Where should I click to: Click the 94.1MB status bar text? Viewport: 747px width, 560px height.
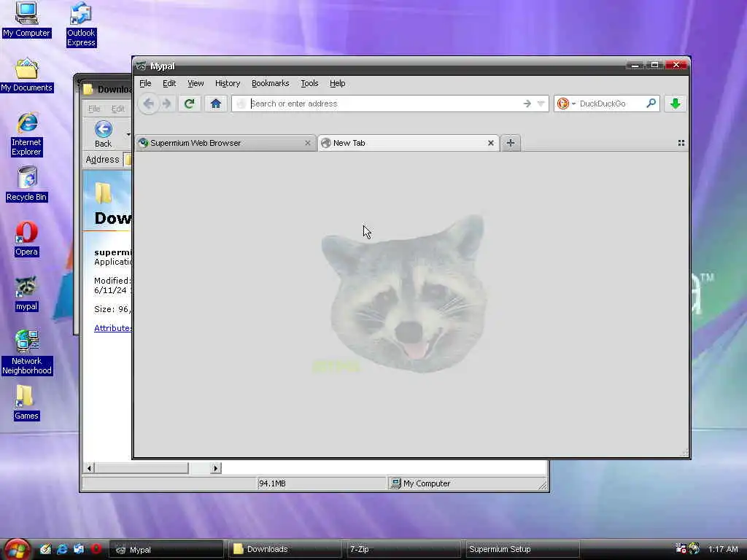[272, 483]
